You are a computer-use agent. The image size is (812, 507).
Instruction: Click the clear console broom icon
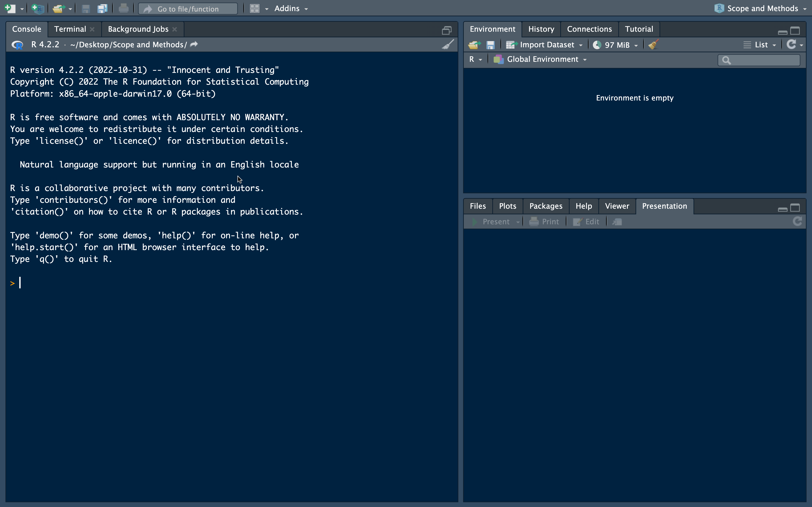click(x=448, y=45)
